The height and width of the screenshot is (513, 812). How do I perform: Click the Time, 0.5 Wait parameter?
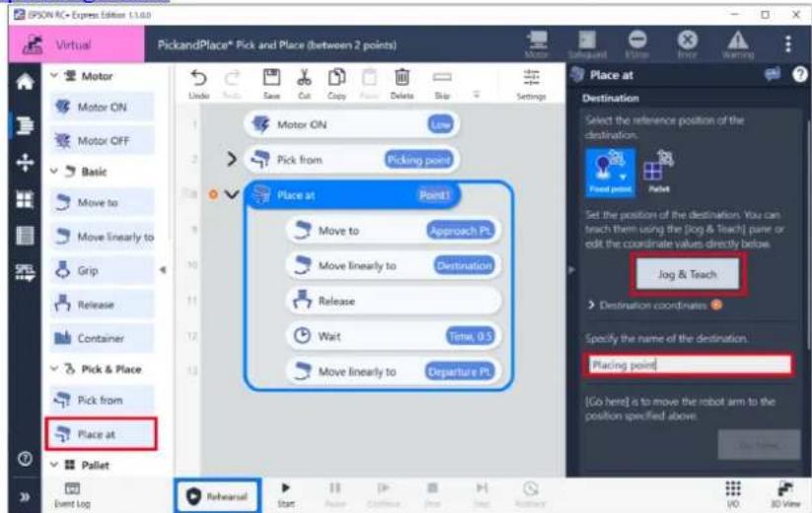tap(470, 336)
